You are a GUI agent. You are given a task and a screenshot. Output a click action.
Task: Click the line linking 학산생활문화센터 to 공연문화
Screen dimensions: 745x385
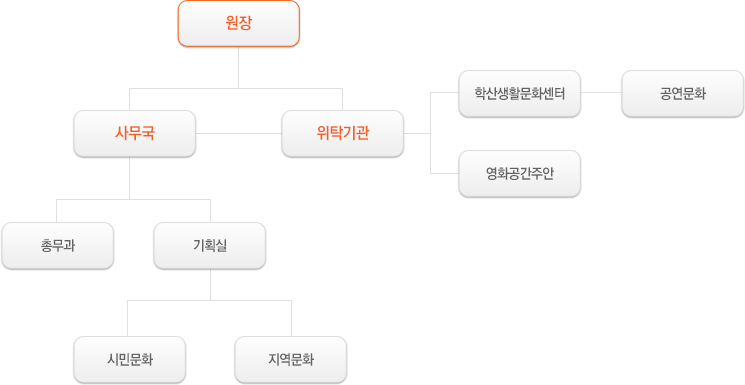[x=601, y=93]
